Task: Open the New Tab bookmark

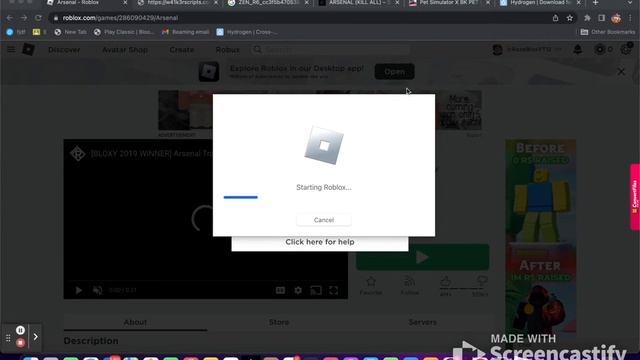Action: click(71, 32)
